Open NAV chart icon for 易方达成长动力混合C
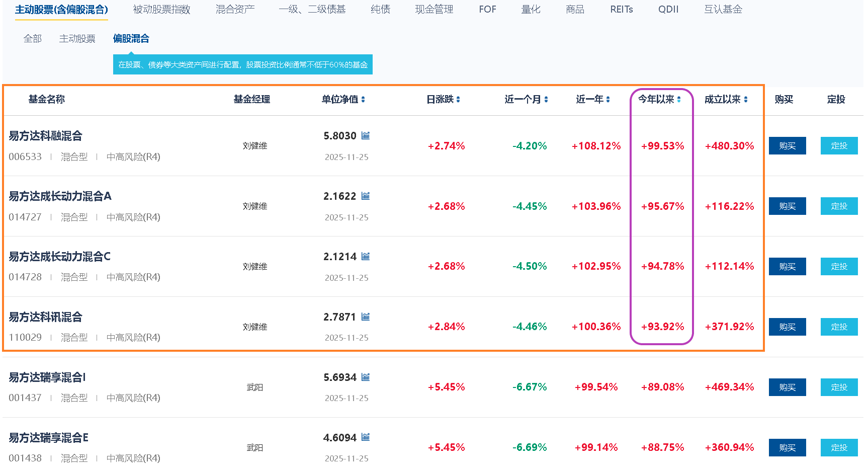 366,256
